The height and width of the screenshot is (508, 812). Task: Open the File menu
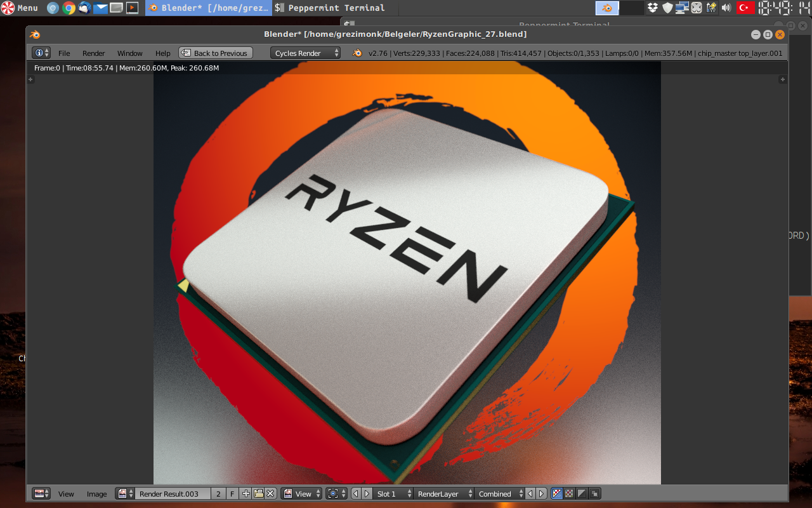[x=64, y=53]
